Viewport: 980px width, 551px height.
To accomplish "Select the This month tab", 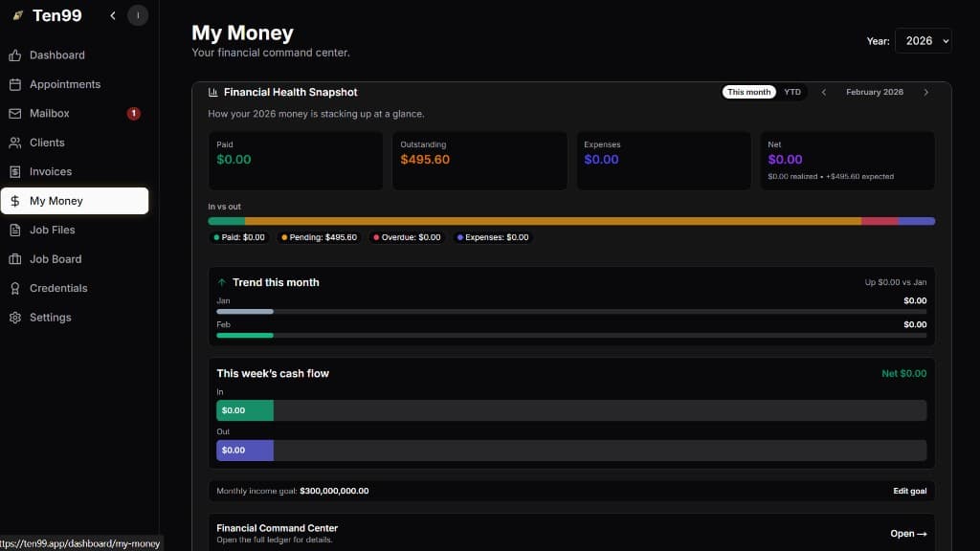I will pos(748,92).
